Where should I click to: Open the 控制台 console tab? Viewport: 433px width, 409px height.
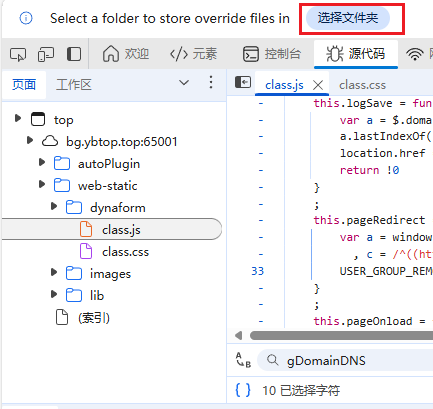coord(272,54)
